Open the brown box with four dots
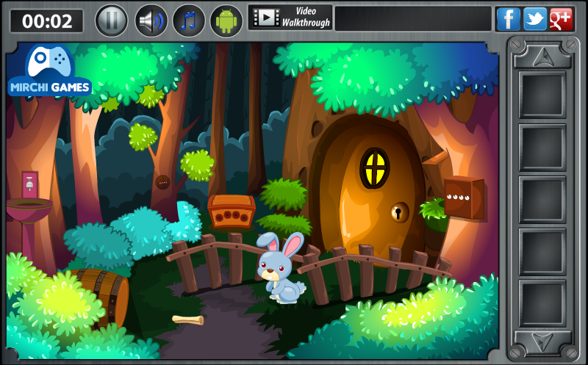Viewport: 588px width, 365px height. pos(464,197)
